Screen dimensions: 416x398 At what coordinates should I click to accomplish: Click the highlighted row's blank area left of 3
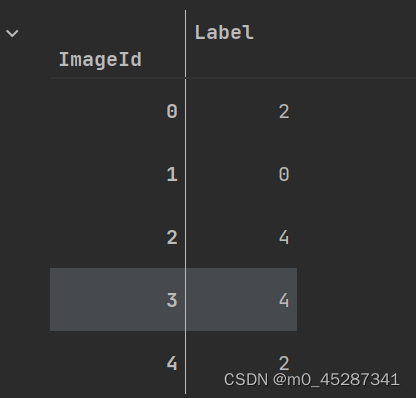coord(107,299)
